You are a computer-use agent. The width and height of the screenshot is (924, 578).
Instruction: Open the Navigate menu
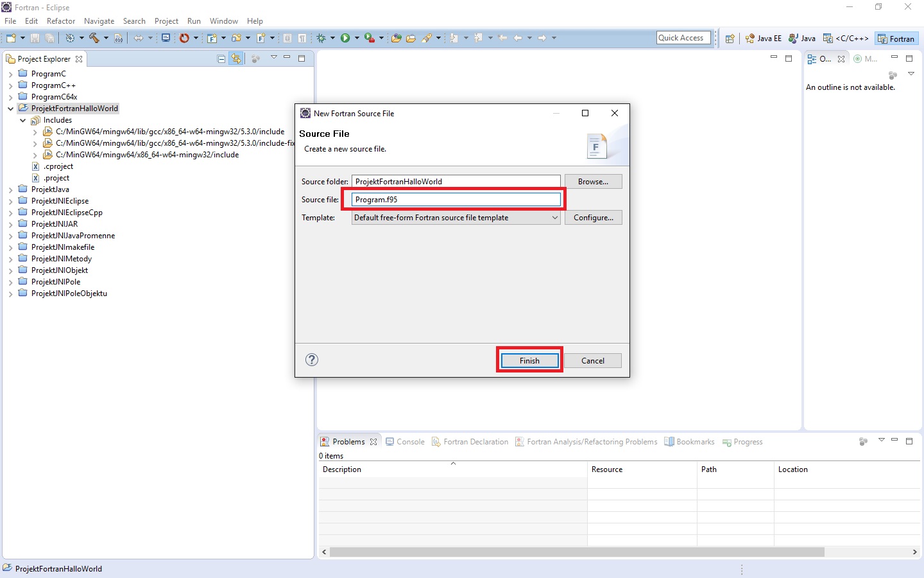tap(99, 21)
